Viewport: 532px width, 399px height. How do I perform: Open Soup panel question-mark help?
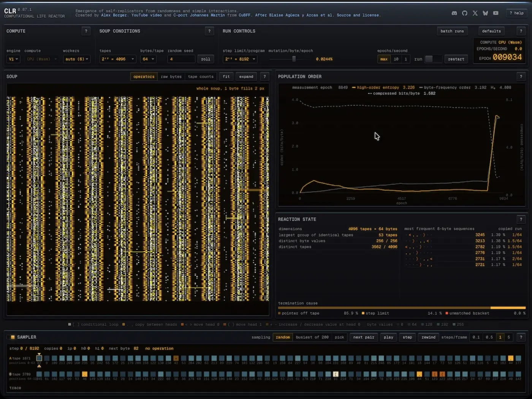coord(265,77)
